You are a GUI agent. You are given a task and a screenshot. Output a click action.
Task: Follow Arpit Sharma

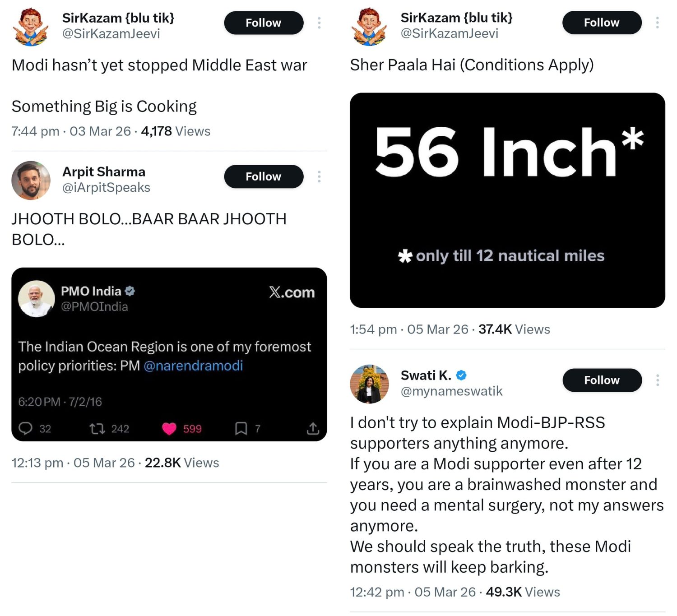[264, 176]
